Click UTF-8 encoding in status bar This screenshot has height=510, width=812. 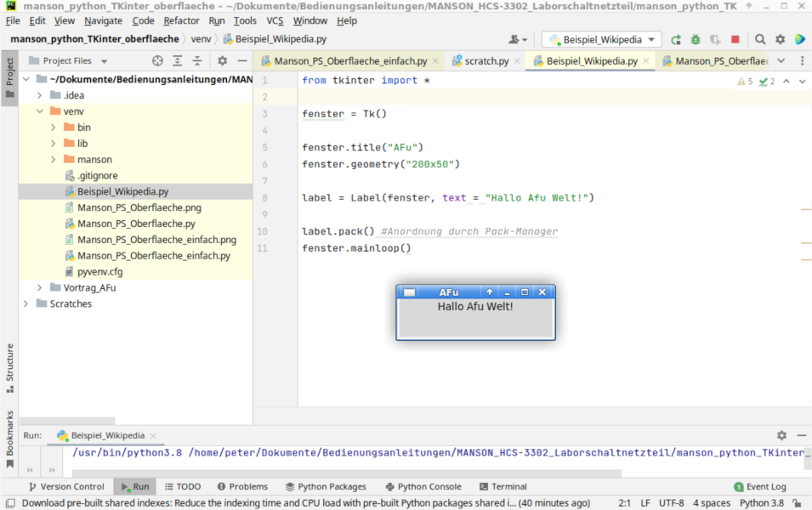pyautogui.click(x=671, y=502)
